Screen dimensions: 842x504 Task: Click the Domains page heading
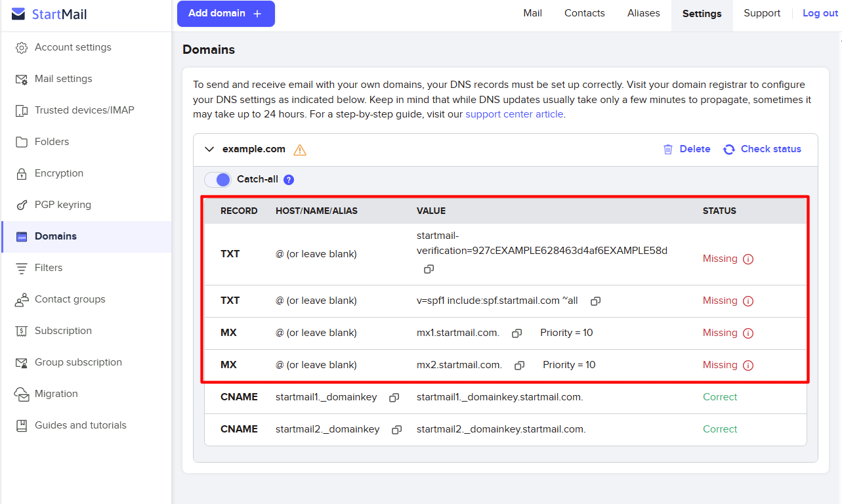click(209, 49)
